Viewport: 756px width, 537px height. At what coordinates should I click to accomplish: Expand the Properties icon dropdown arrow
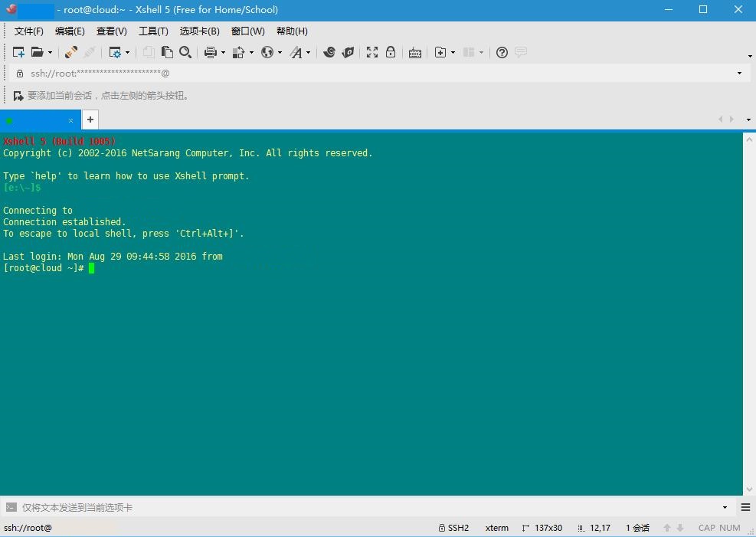[x=127, y=52]
